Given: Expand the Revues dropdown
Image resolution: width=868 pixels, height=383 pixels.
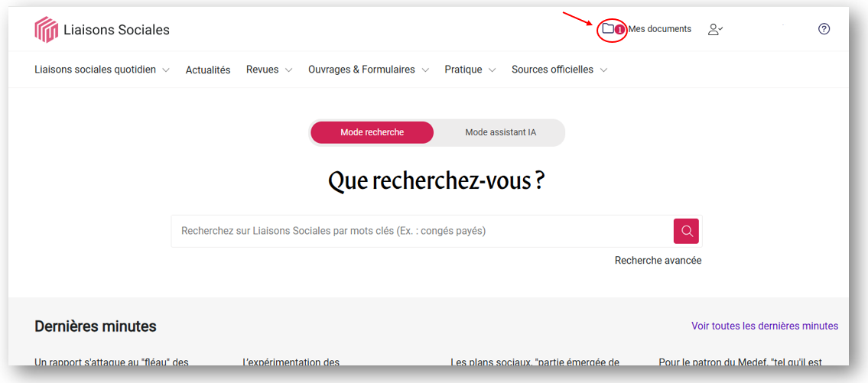Looking at the screenshot, I should [x=269, y=70].
